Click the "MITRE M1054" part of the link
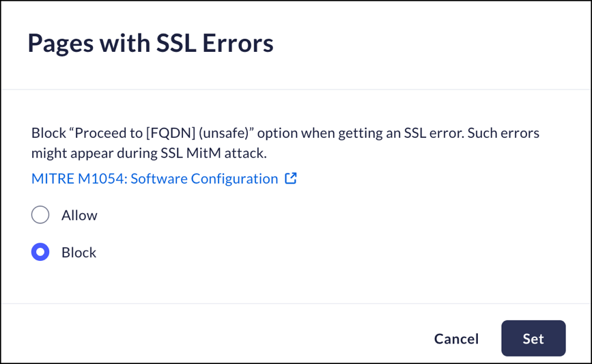The image size is (592, 364). [76, 179]
